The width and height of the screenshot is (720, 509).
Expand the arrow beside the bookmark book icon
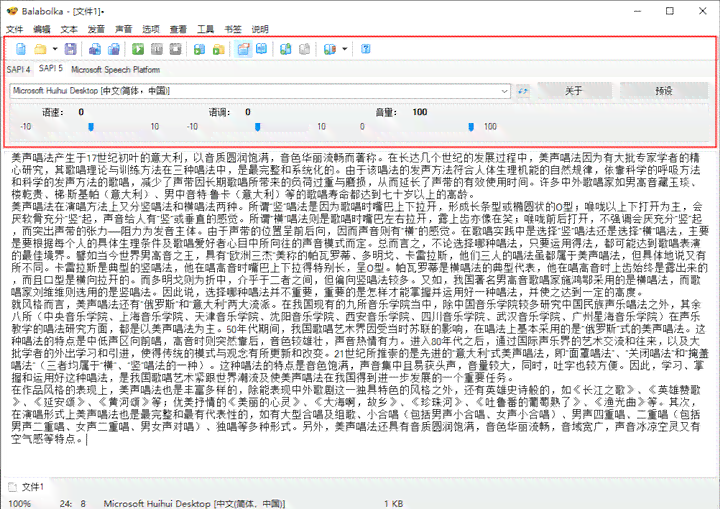pos(344,49)
